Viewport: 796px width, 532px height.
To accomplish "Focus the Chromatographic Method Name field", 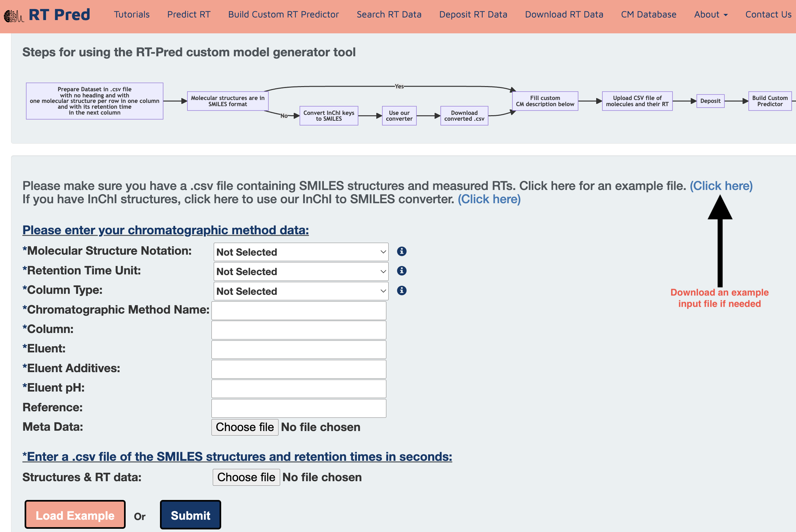I will 299,310.
